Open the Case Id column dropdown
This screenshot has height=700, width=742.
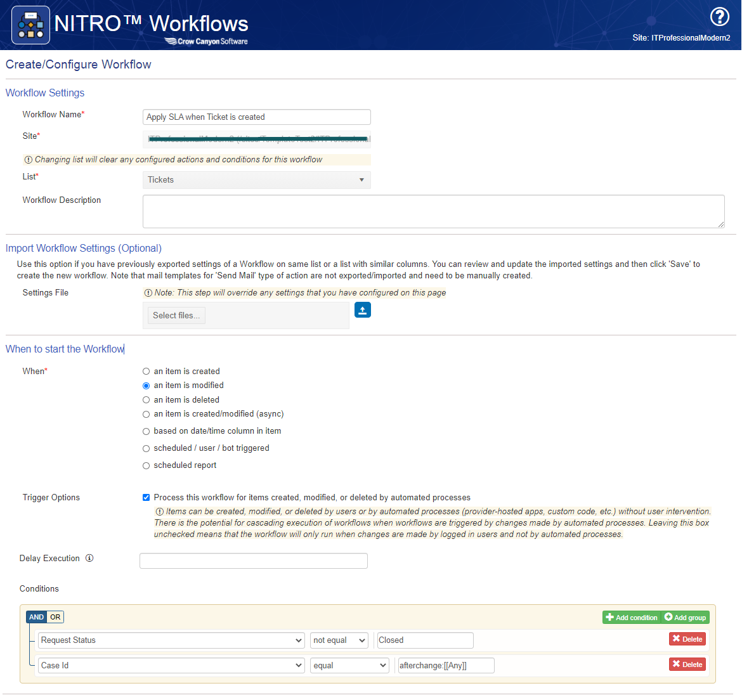click(x=171, y=666)
